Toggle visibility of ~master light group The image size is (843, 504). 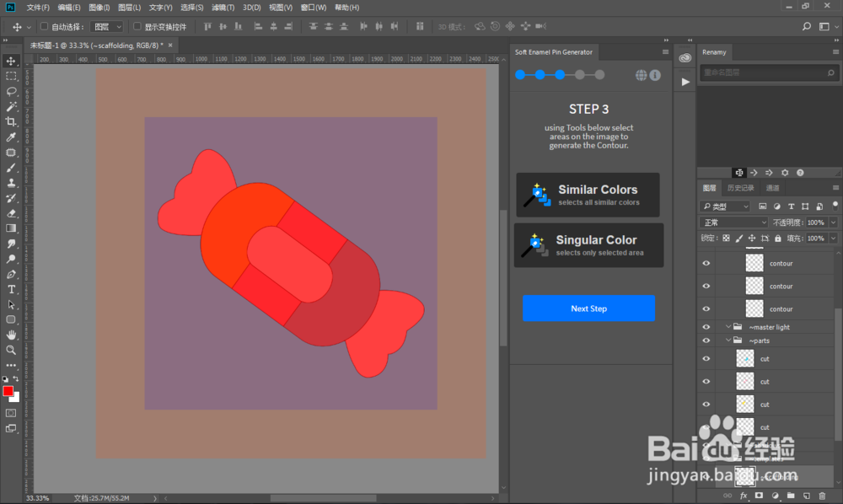point(706,327)
